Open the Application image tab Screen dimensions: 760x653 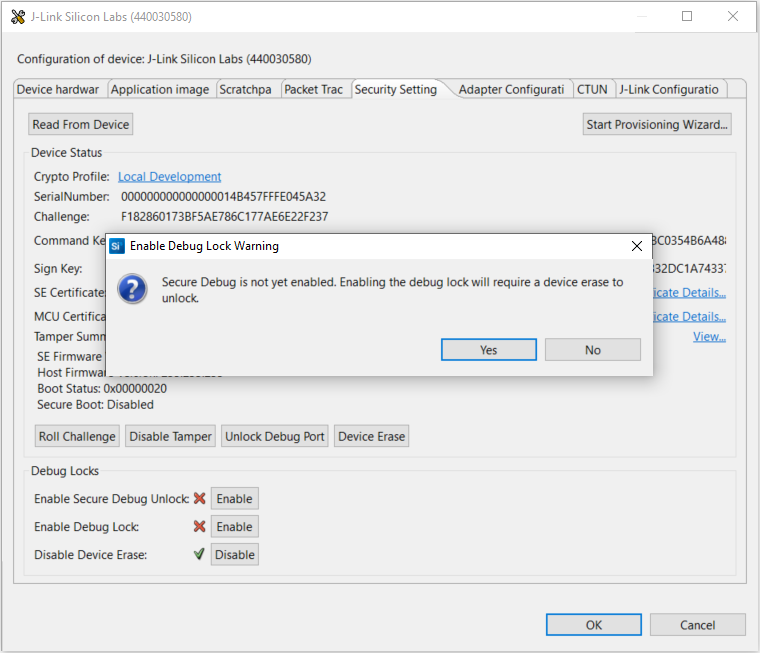[x=160, y=89]
